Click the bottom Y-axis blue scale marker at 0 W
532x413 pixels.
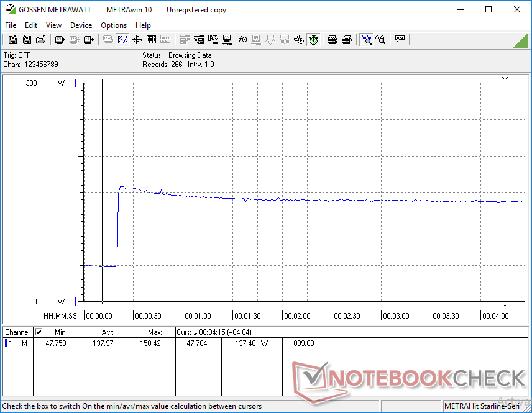point(75,301)
